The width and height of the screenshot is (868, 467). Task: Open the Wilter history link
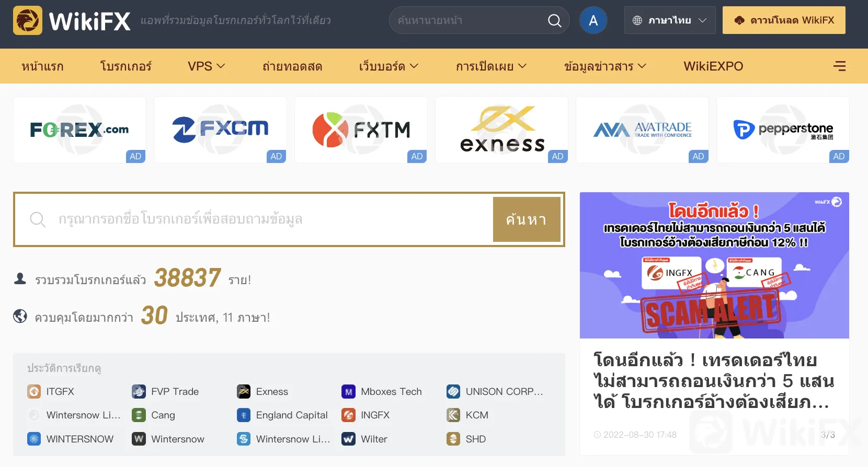point(374,439)
